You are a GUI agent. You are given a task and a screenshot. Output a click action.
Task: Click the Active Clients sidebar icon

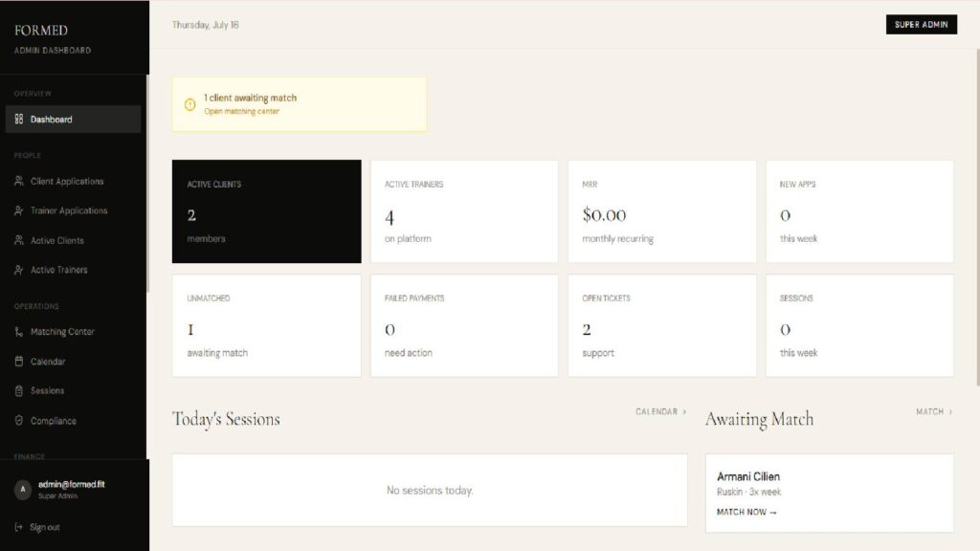click(x=19, y=240)
